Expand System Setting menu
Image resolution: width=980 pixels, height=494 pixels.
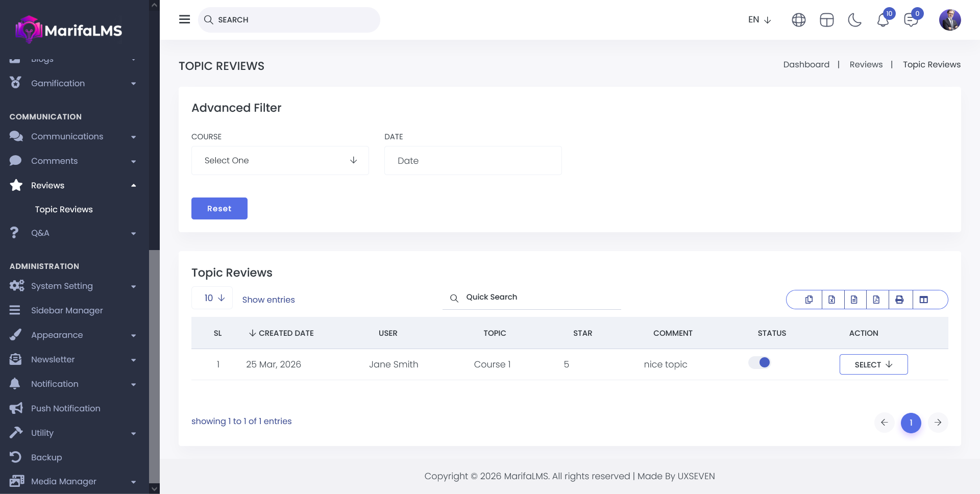[x=62, y=286]
